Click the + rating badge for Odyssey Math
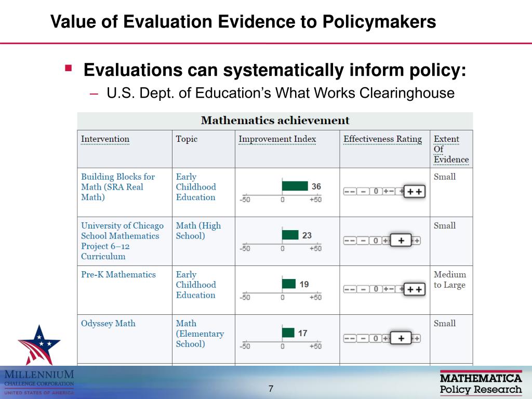 click(401, 338)
